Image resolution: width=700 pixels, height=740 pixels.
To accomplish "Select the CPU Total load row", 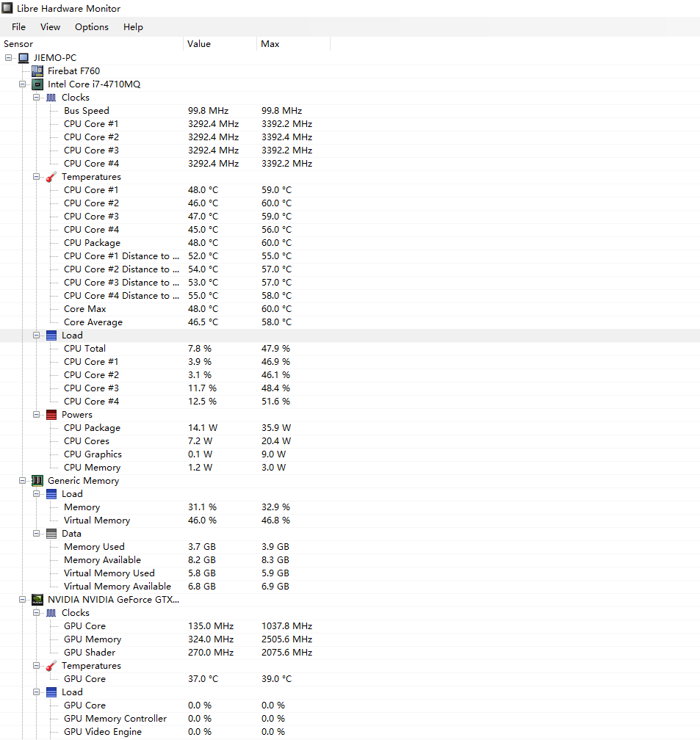I will (x=350, y=349).
